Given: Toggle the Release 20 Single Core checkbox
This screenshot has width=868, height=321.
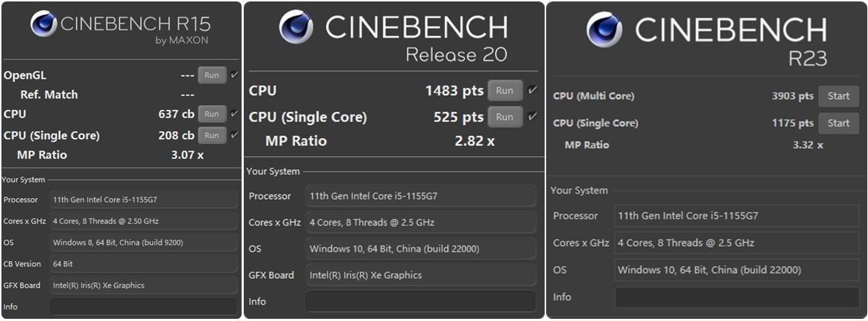Looking at the screenshot, I should (x=532, y=116).
